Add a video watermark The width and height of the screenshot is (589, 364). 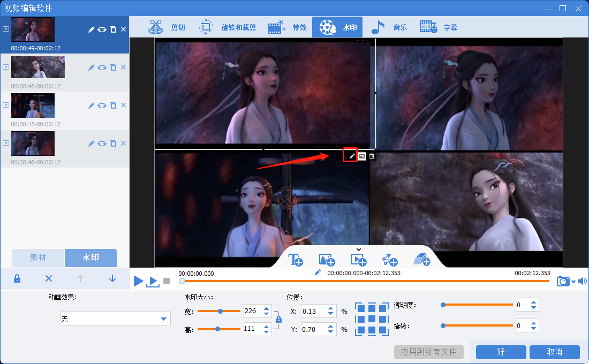358,260
